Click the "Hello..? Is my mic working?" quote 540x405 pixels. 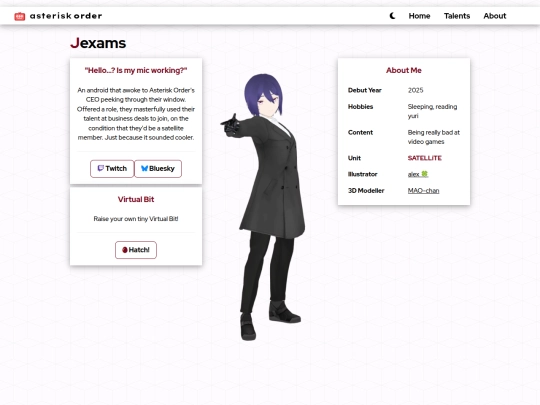[x=136, y=70]
